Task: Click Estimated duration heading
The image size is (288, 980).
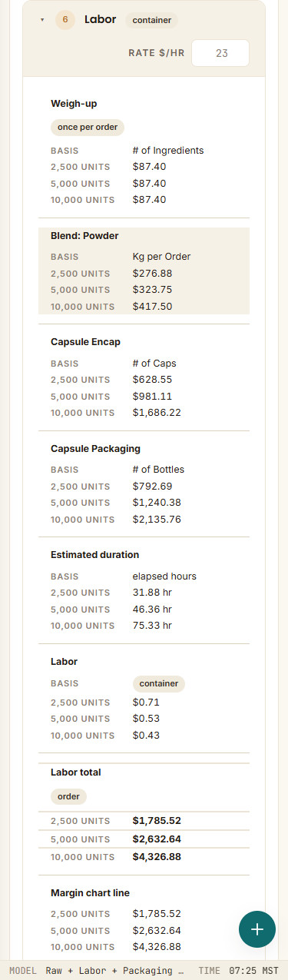Action: click(94, 554)
